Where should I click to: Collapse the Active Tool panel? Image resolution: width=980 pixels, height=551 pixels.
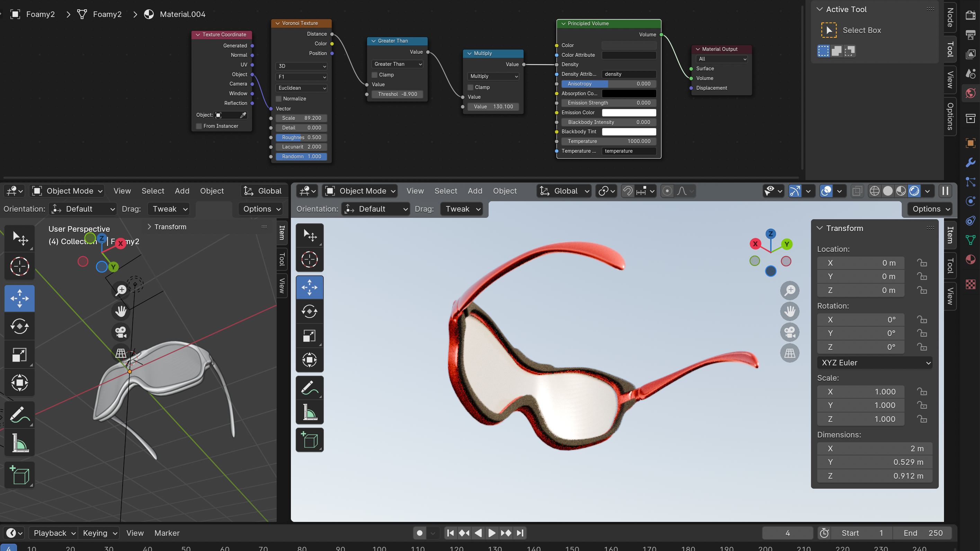(x=820, y=9)
